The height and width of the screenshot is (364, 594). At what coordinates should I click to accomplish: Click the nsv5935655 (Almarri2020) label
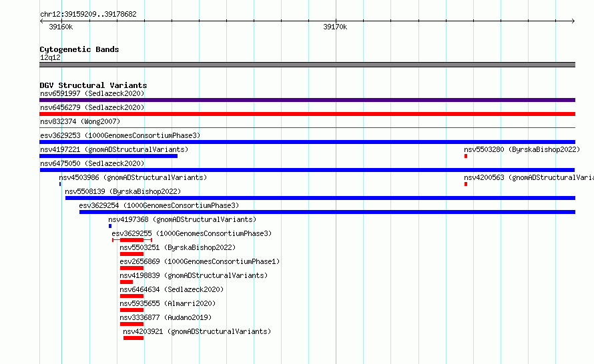[x=168, y=303]
